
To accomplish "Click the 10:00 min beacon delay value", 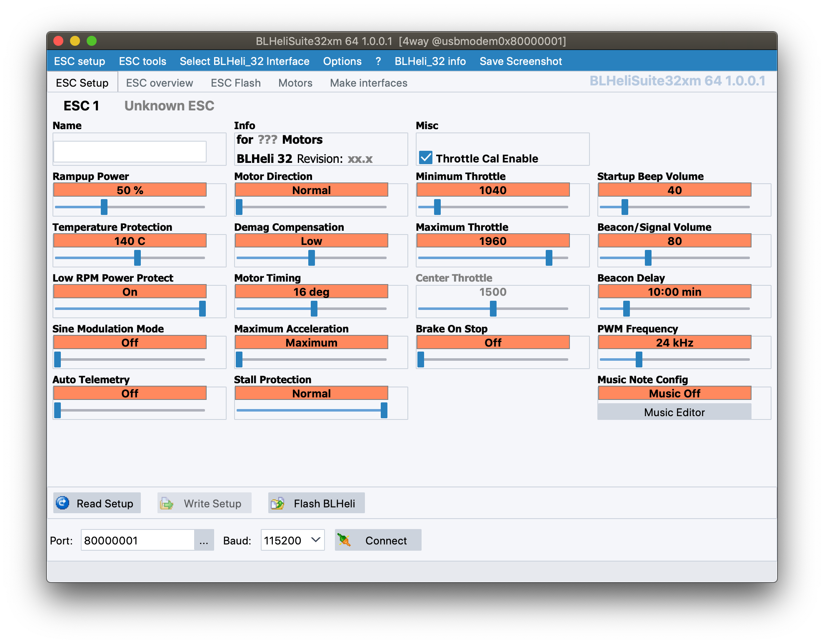I will coord(674,292).
